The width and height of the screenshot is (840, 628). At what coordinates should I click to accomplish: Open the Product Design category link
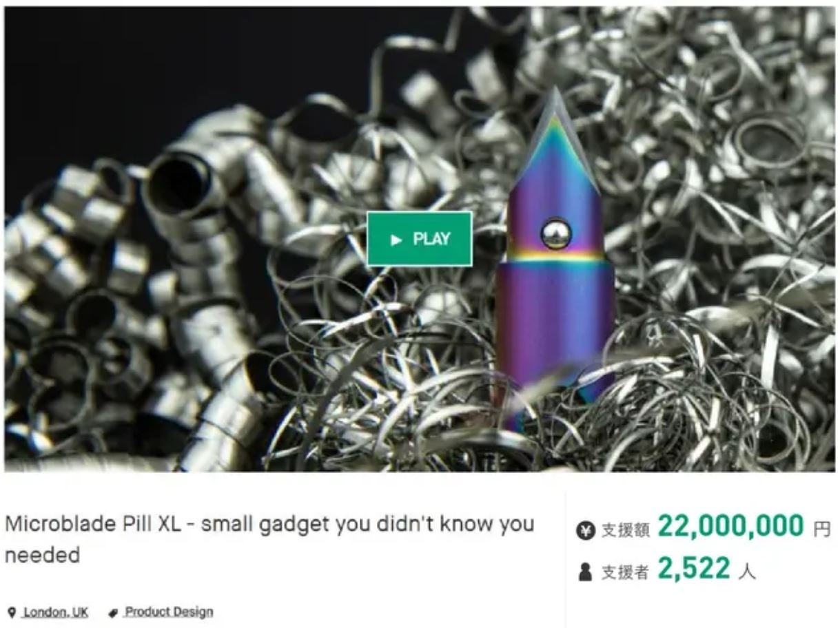(169, 611)
